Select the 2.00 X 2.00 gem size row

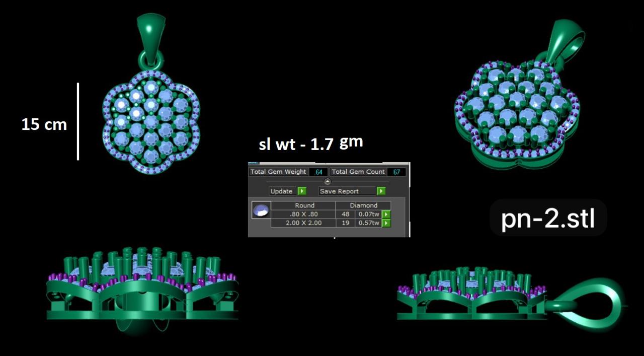tap(304, 223)
